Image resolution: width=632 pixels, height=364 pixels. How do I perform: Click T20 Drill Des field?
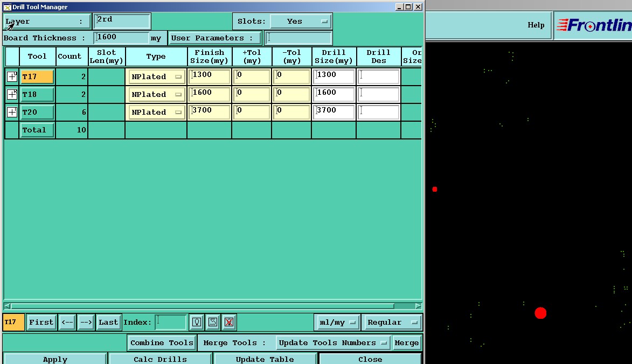(378, 112)
